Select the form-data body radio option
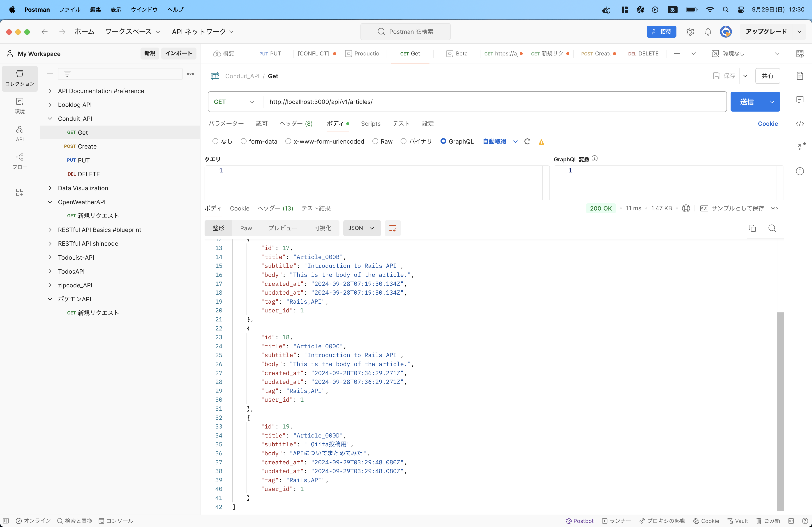The width and height of the screenshot is (812, 527). point(244,142)
